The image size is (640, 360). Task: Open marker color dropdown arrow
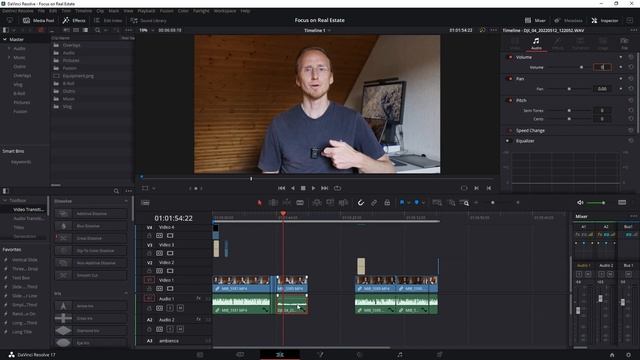423,203
